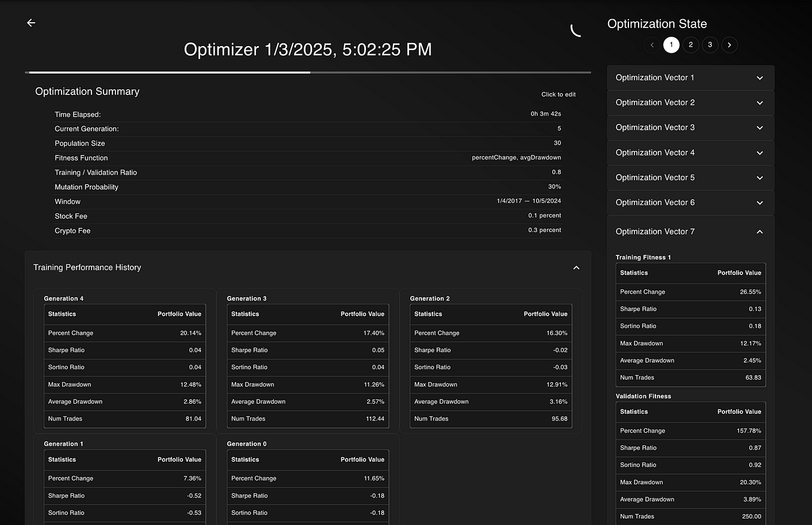The image size is (812, 525).
Task: Click Validation Fitness Num Trades value 250.00
Action: pos(751,516)
